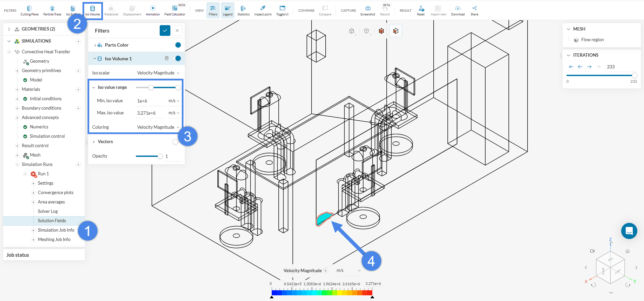Open the Coloring dropdown

click(x=158, y=127)
